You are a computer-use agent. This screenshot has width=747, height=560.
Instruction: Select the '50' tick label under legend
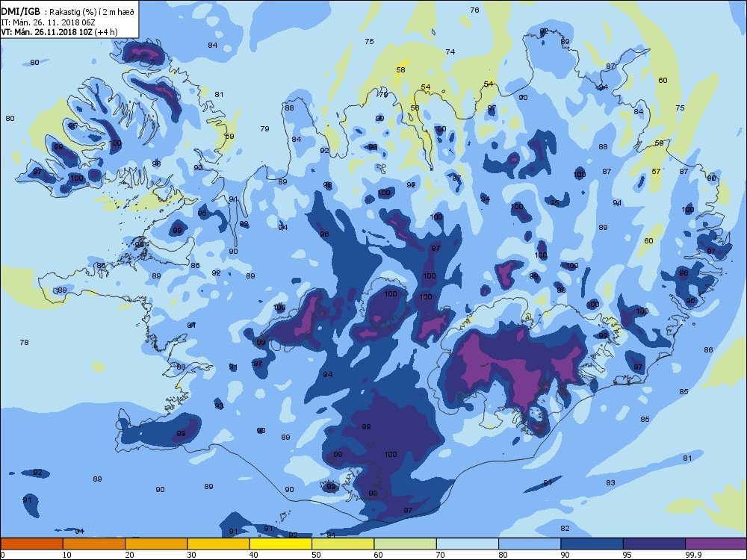316,554
